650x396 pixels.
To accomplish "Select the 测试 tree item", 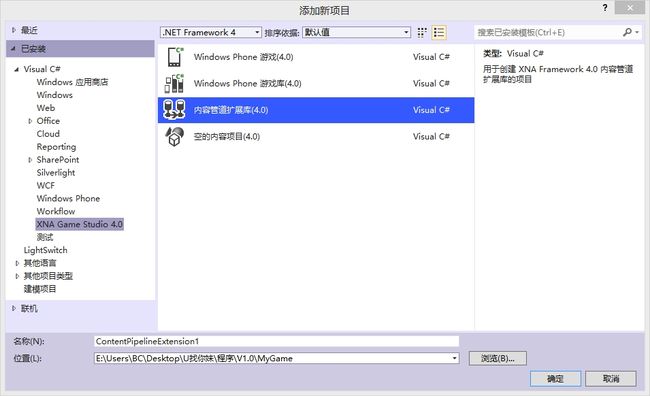I will pyautogui.click(x=45, y=237).
